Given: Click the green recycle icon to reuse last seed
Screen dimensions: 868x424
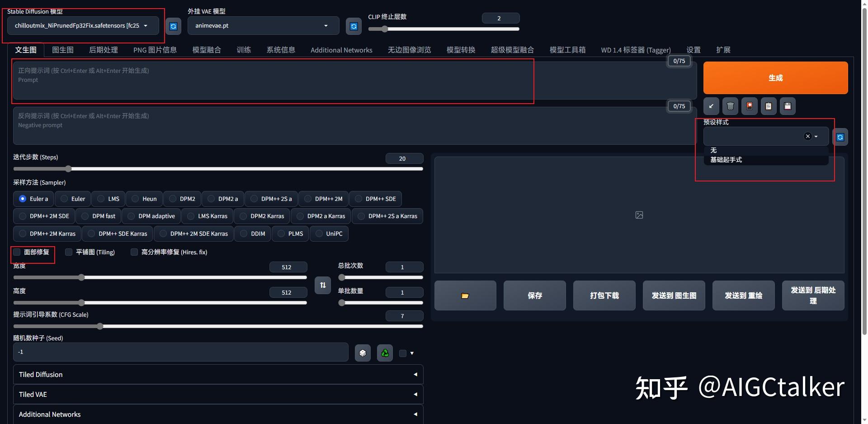Looking at the screenshot, I should point(384,353).
